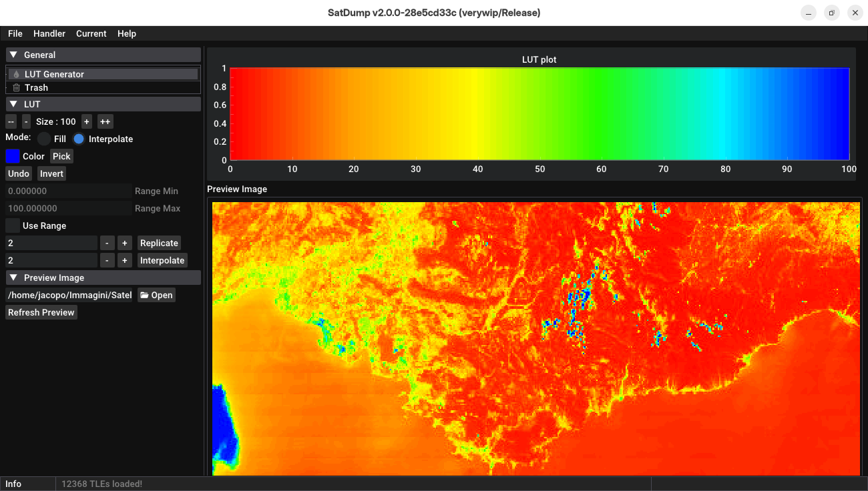The width and height of the screenshot is (868, 491).
Task: Click the Invert button
Action: coord(51,173)
